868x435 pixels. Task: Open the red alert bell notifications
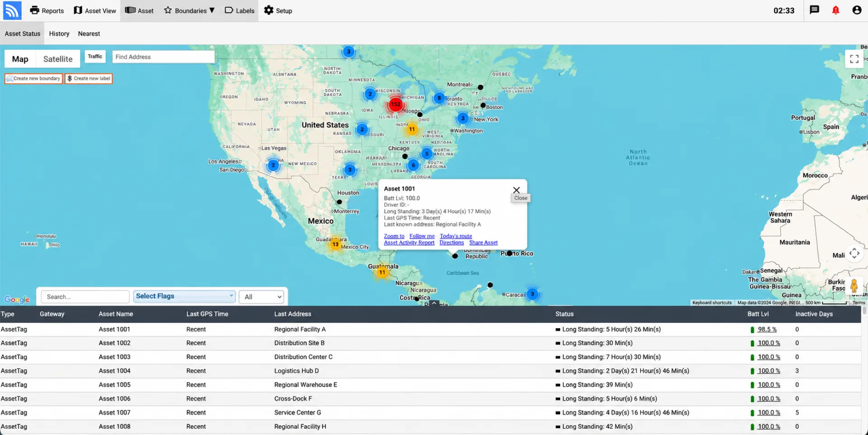pyautogui.click(x=835, y=10)
